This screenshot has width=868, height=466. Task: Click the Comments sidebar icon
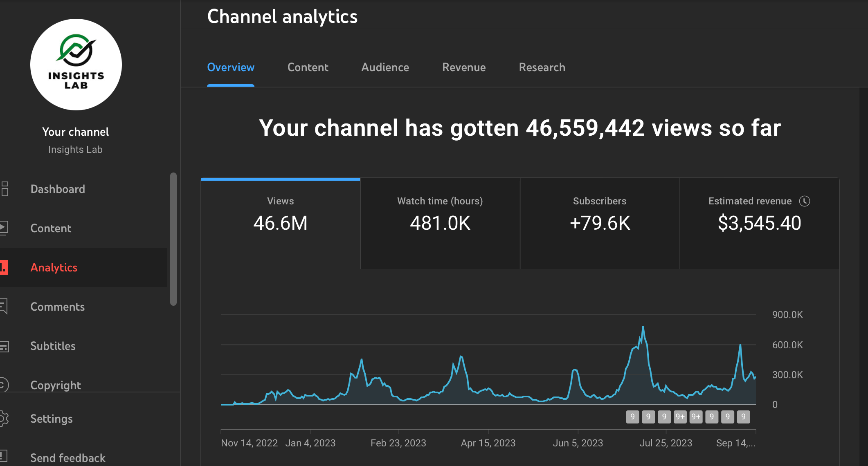[x=4, y=307]
